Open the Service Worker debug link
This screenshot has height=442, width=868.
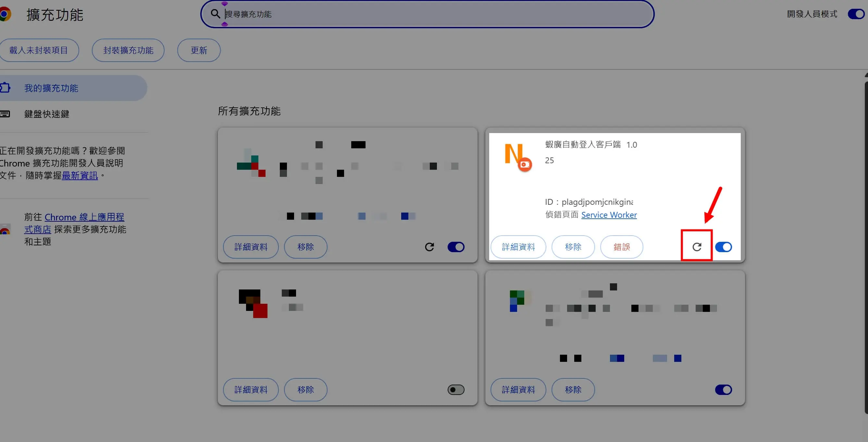point(609,215)
